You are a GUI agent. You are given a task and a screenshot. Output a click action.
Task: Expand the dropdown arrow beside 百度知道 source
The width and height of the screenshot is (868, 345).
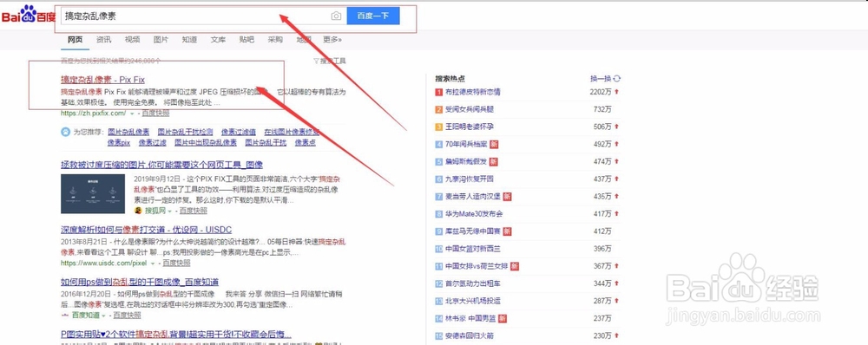point(103,316)
